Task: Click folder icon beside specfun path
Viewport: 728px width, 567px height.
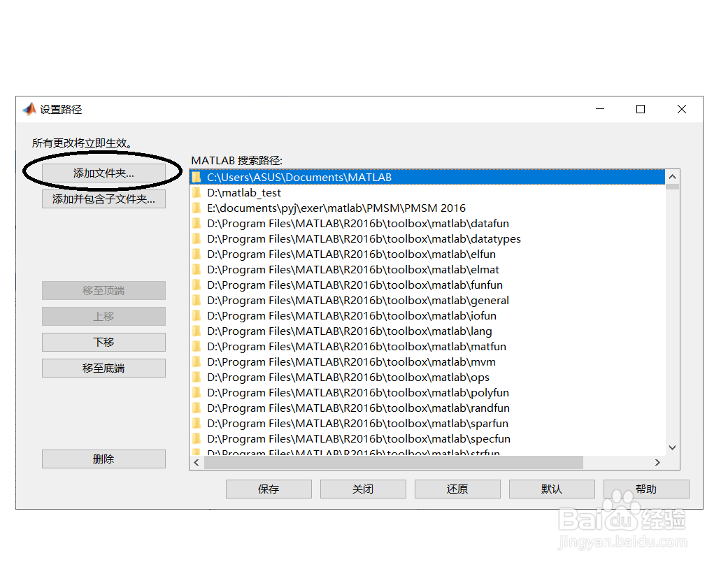Action: [197, 438]
